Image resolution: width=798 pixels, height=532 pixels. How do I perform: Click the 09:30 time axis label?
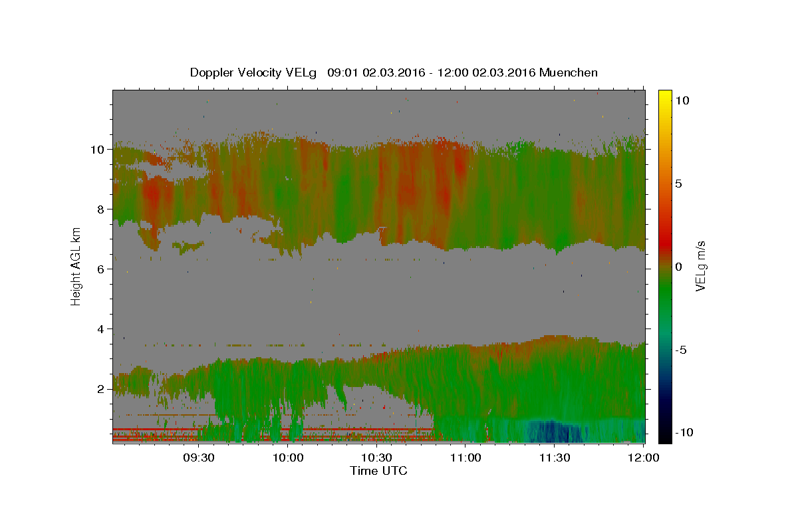click(198, 458)
